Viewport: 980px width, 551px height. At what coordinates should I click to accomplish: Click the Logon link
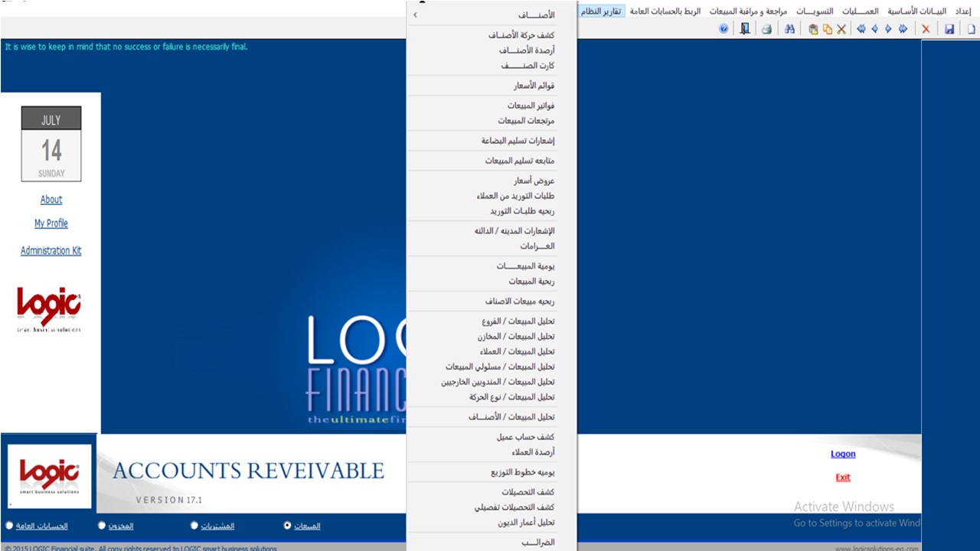click(x=843, y=454)
